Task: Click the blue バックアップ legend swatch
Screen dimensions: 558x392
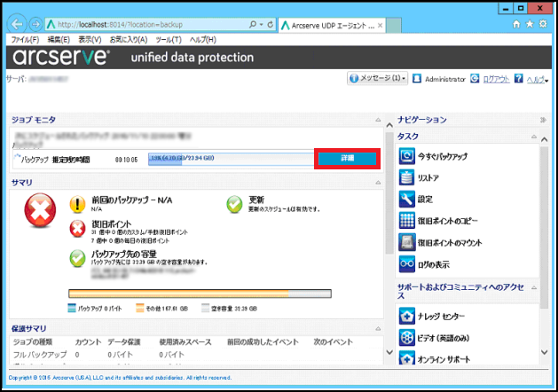Action: click(72, 308)
